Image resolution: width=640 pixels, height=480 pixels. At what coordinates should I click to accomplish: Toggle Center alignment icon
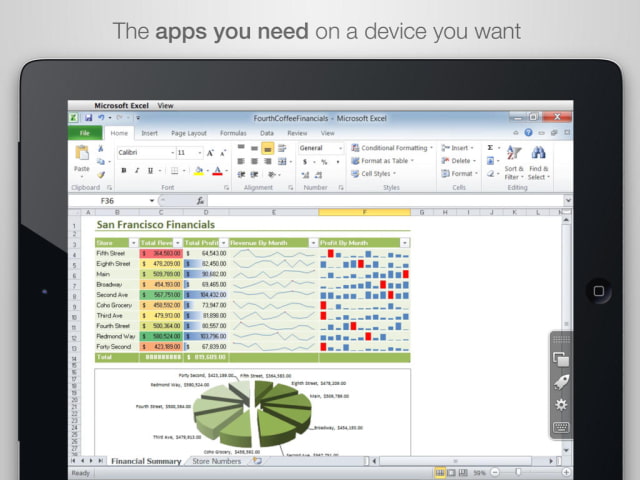point(254,162)
